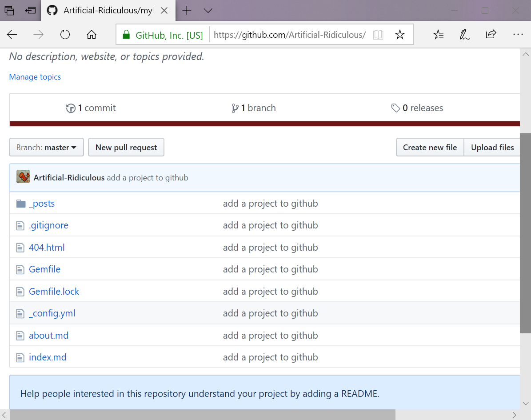
Task: Click the Artificial-Ridiculous avatar image
Action: [x=23, y=177]
